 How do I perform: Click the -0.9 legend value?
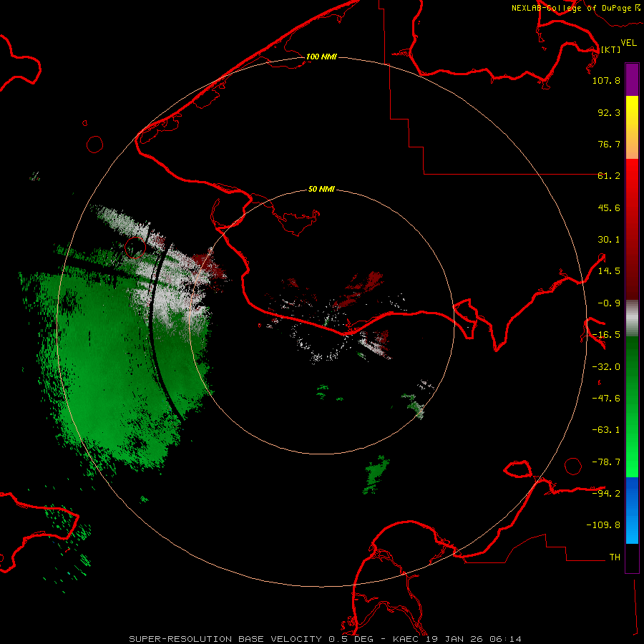[609, 303]
